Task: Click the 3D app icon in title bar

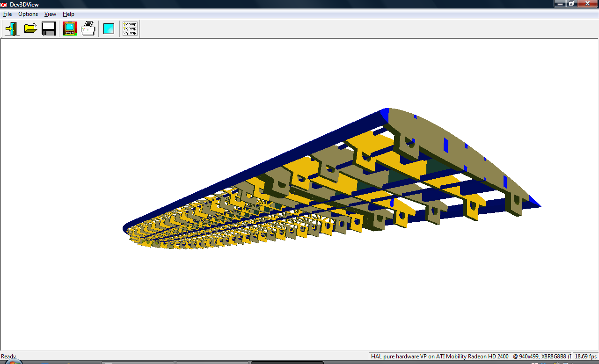Action: (4, 4)
